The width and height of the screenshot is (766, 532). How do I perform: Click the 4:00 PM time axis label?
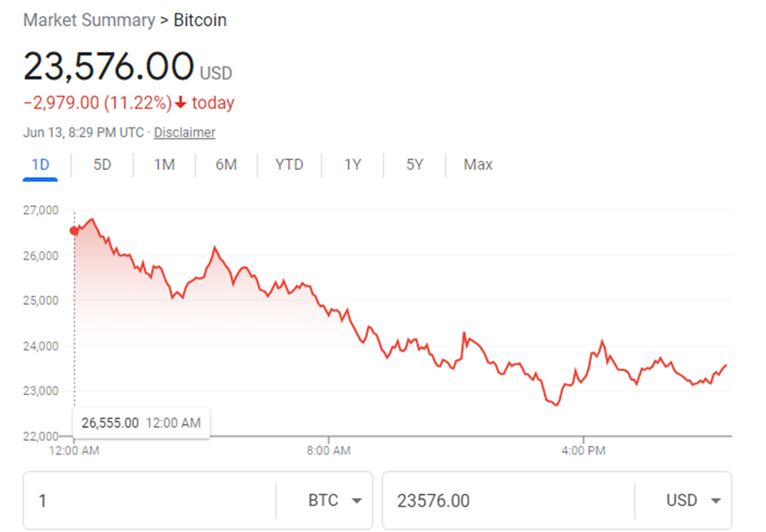point(583,450)
